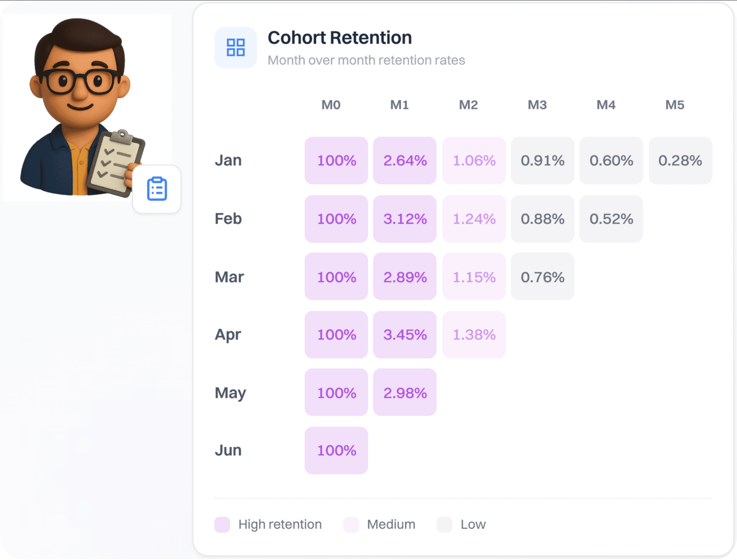
Task: Click the Jun row label
Action: pyautogui.click(x=228, y=450)
